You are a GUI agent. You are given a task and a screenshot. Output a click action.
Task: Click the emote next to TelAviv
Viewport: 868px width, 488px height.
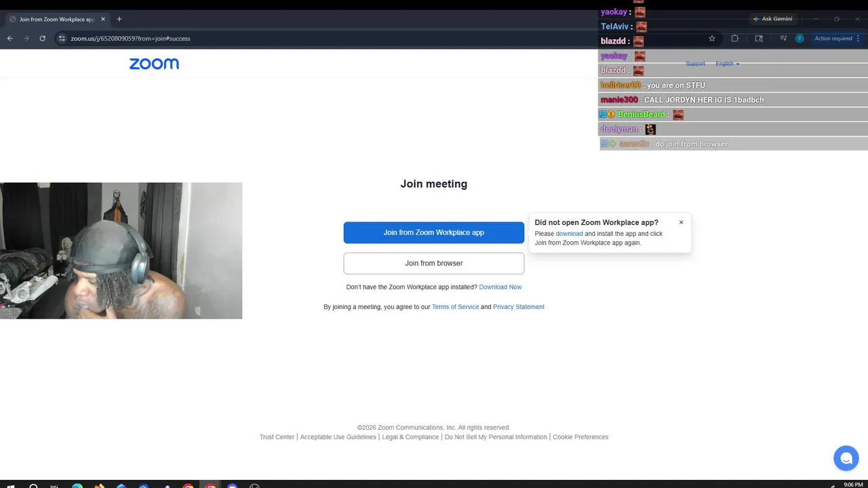point(642,27)
